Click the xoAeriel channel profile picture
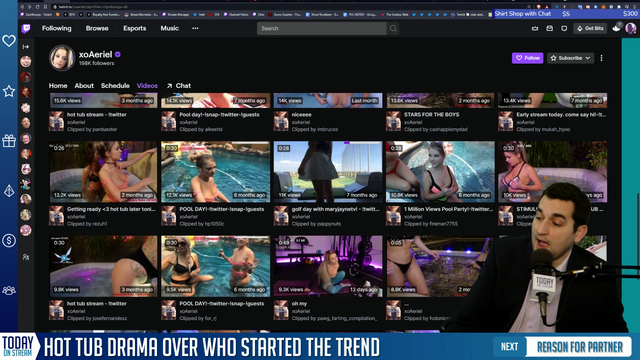The height and width of the screenshot is (360, 640). click(62, 58)
